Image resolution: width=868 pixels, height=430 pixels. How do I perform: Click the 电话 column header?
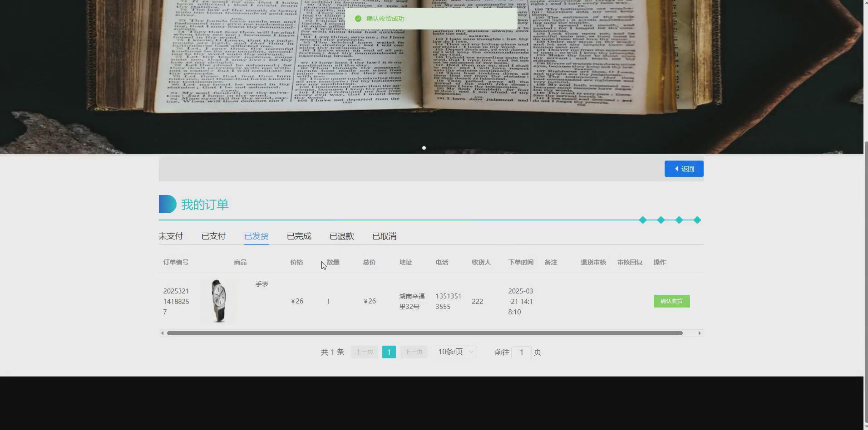pos(442,262)
